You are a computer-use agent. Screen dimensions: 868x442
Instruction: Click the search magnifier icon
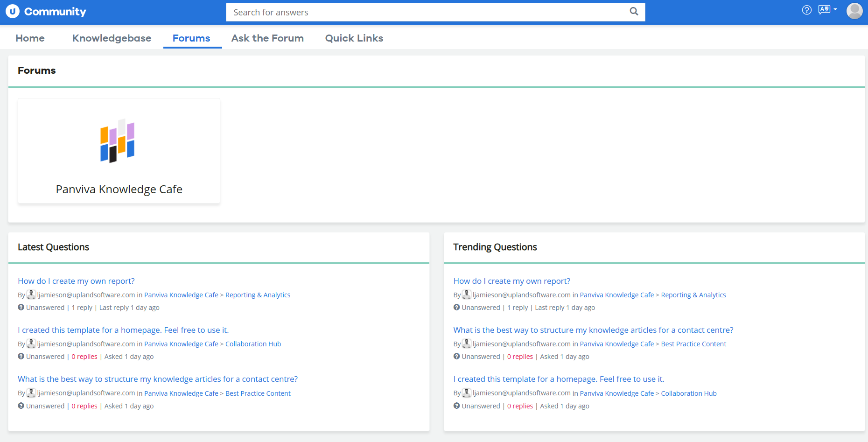click(634, 11)
